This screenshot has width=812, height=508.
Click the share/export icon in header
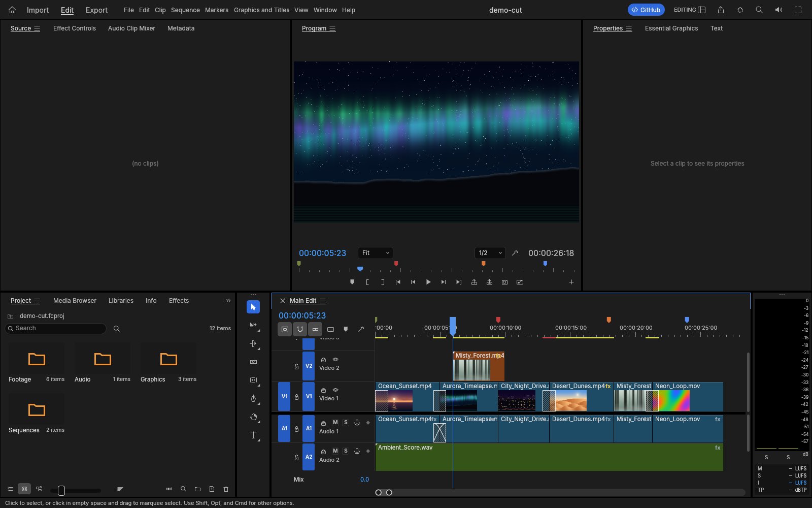point(721,10)
